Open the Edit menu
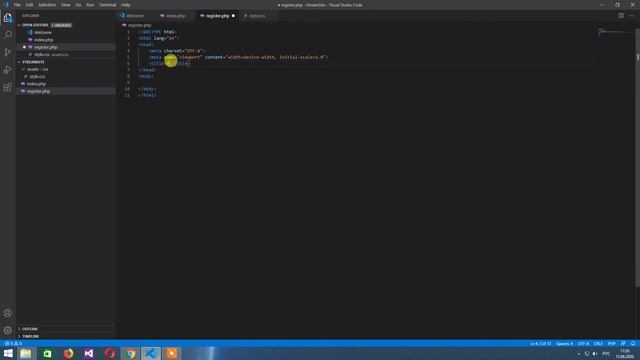The width and height of the screenshot is (640, 360). click(x=29, y=5)
